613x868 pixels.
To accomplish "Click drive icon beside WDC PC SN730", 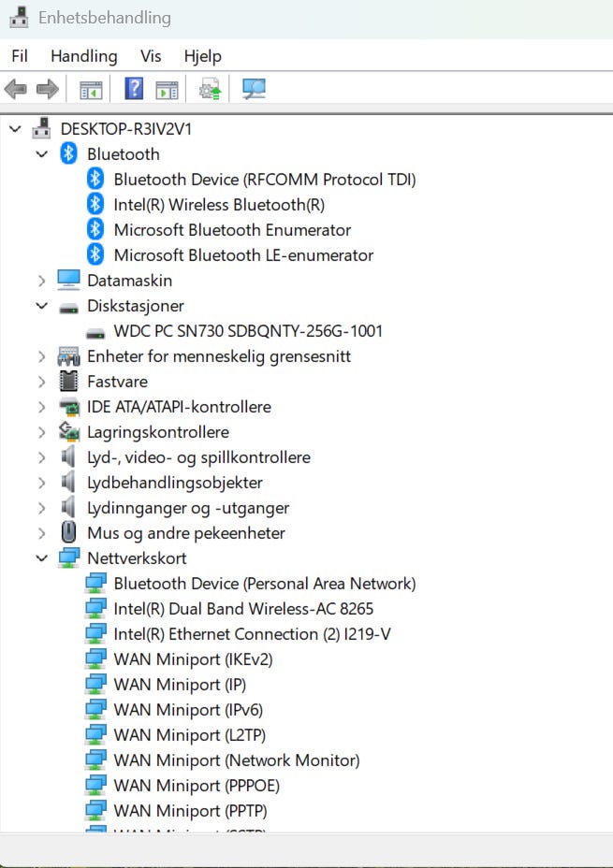I will point(95,333).
